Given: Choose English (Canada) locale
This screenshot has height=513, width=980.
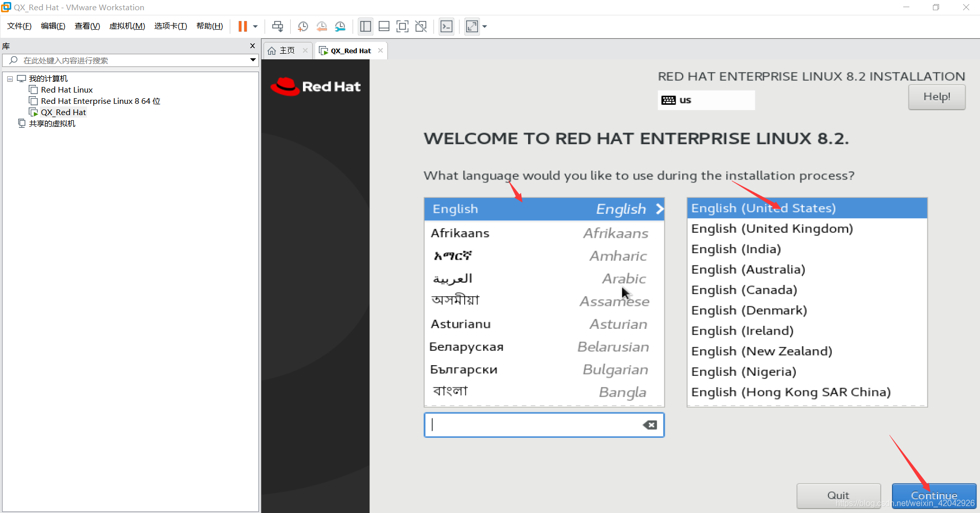Looking at the screenshot, I should 807,290.
